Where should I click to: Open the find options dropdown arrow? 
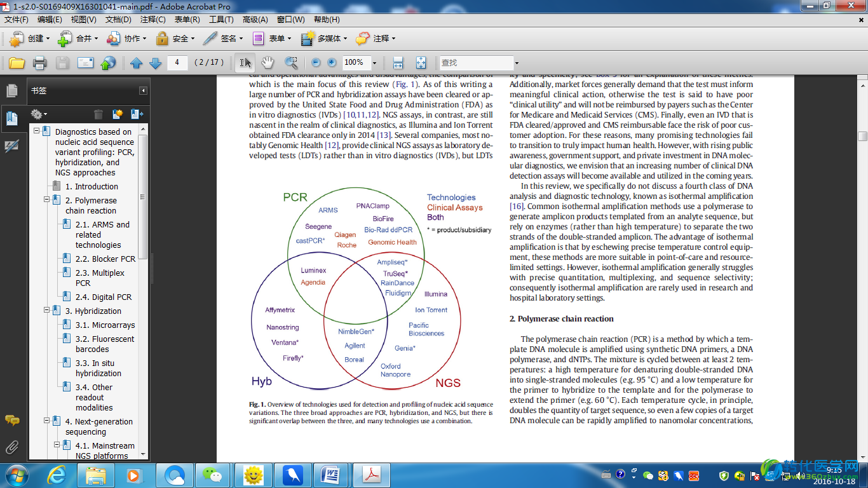(517, 63)
